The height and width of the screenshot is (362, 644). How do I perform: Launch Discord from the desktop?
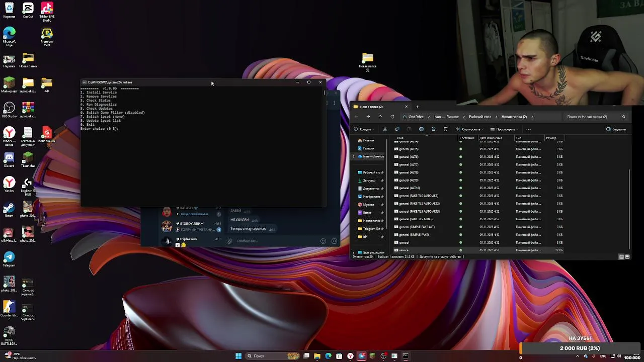9,159
